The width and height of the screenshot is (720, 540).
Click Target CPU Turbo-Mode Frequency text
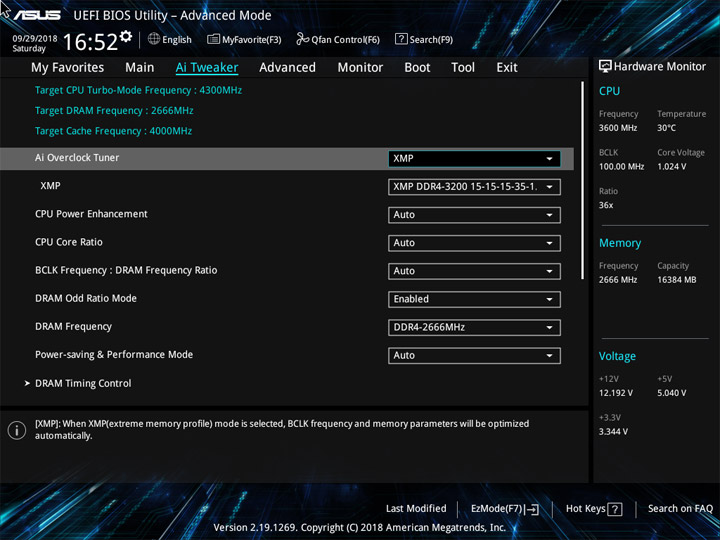138,90
